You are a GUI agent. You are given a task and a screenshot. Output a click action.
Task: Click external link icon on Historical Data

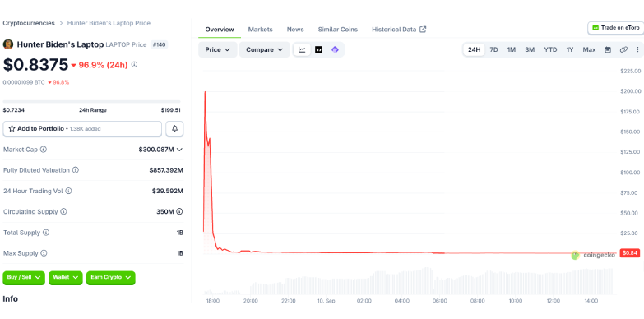coord(423,29)
